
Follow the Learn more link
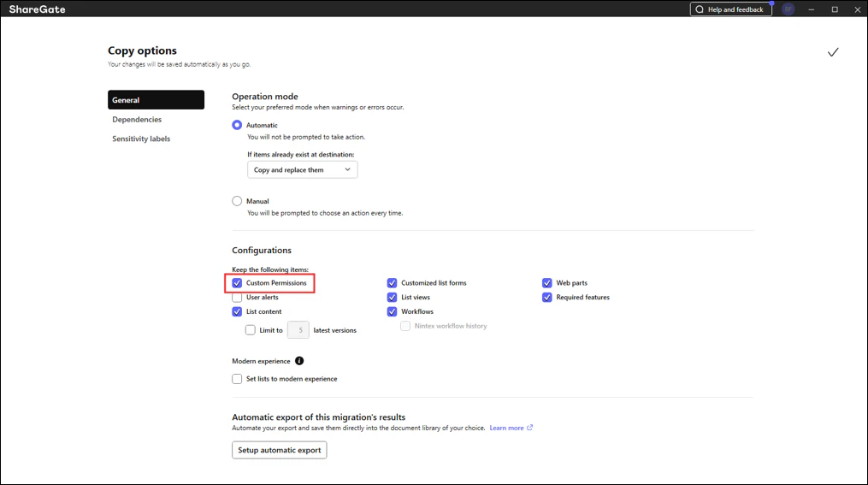pos(506,428)
